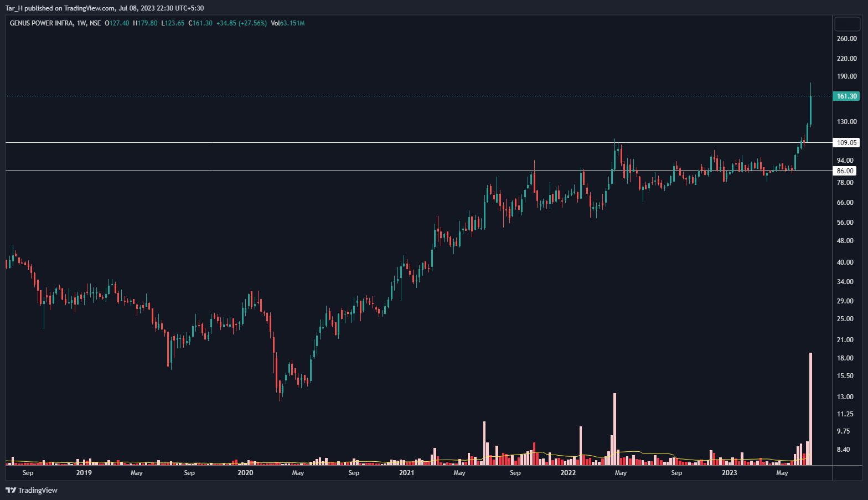Viewport: 868px width, 500px height.
Task: Click the 8.40 price scale label
Action: click(x=844, y=450)
